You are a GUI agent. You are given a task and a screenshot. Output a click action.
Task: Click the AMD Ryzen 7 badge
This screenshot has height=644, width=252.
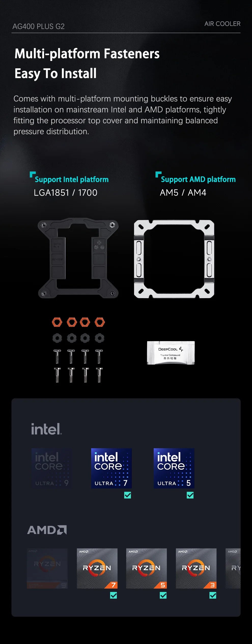point(97,568)
